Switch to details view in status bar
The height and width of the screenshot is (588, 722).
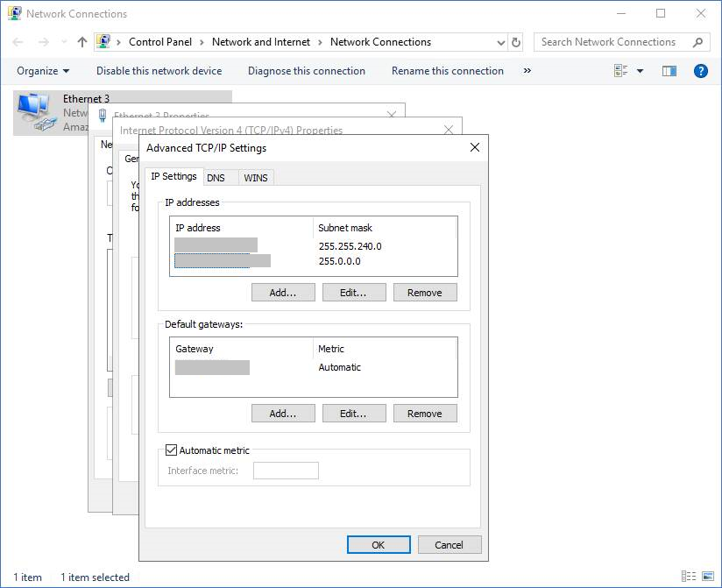689,576
